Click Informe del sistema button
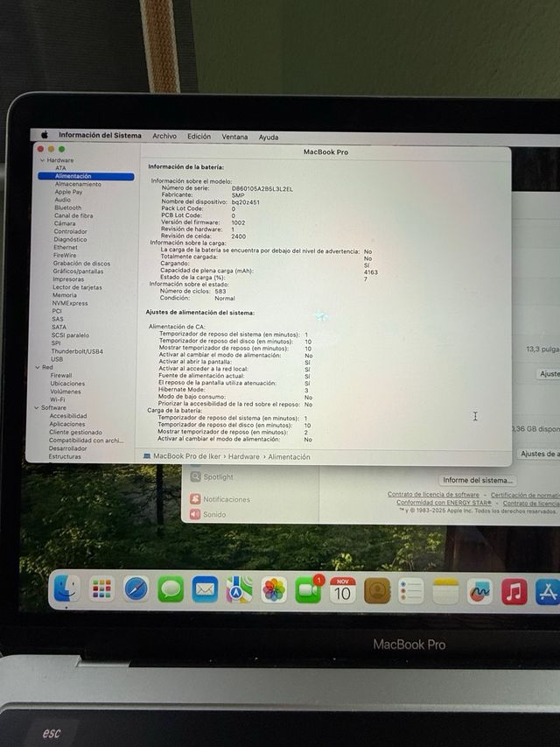Viewport: 560px width, 747px height. pos(478,480)
